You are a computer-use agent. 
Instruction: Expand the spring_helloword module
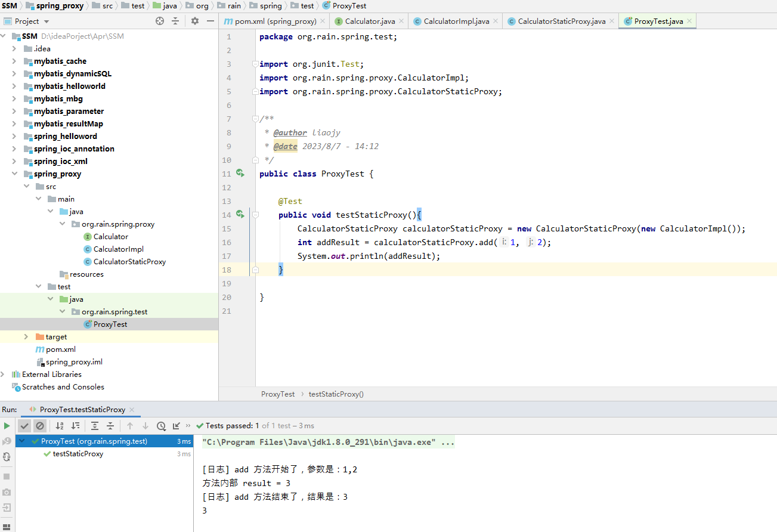(14, 137)
